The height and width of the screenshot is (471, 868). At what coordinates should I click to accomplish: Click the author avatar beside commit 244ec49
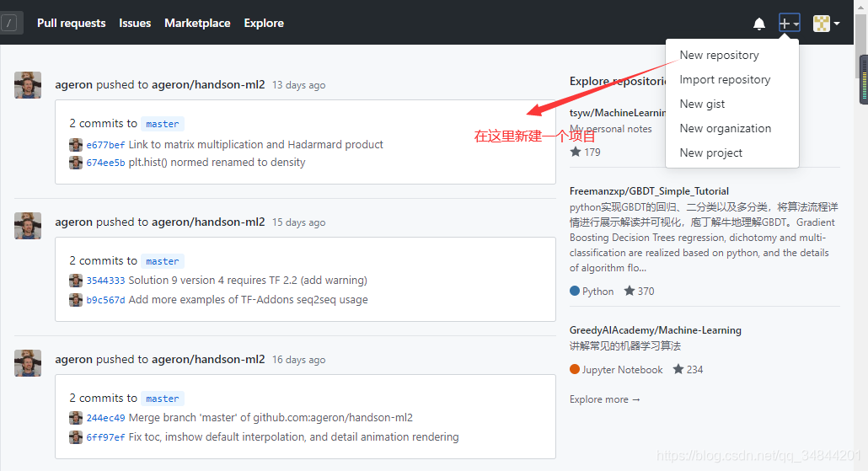click(x=76, y=418)
